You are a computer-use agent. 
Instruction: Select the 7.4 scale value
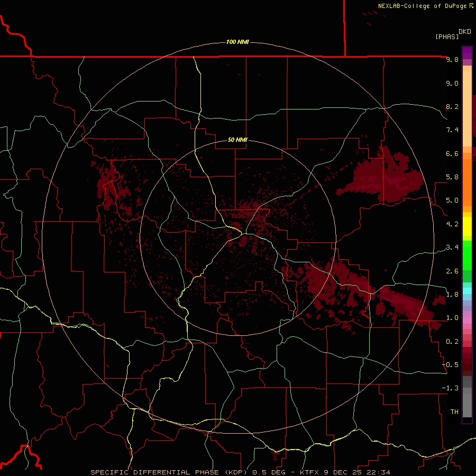click(x=452, y=130)
